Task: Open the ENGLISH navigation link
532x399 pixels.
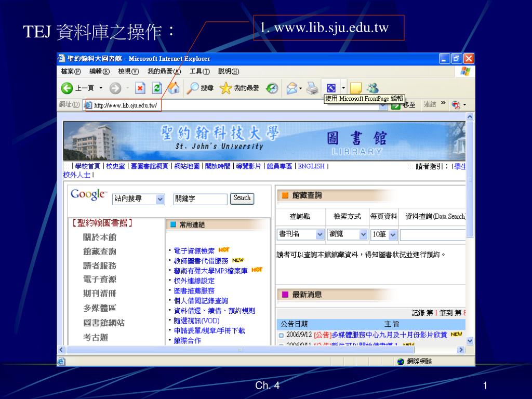Action: point(311,166)
